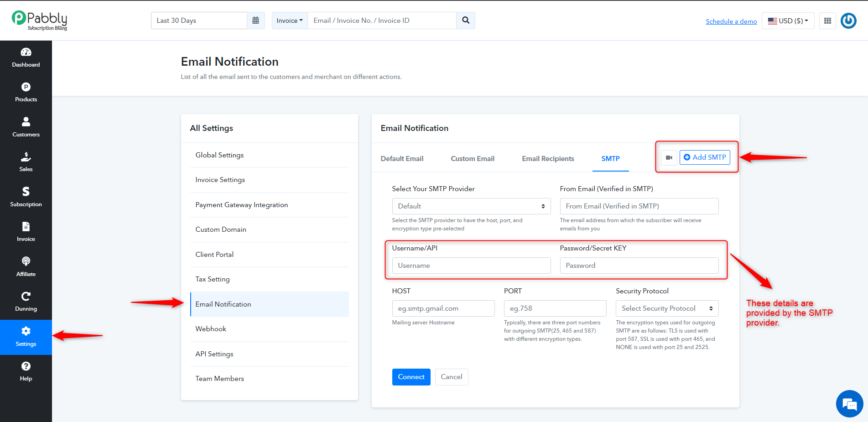Expand the Invoice search type dropdown
The height and width of the screenshot is (422, 868).
[x=290, y=21]
